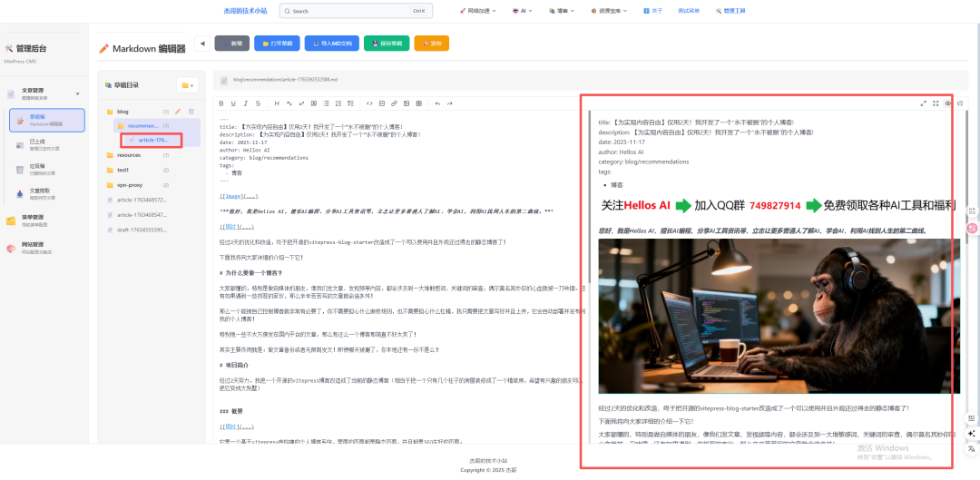Viewport: 980px width, 480px height.
Task: Collapse the sidebar using the left arrow button
Action: (x=201, y=43)
